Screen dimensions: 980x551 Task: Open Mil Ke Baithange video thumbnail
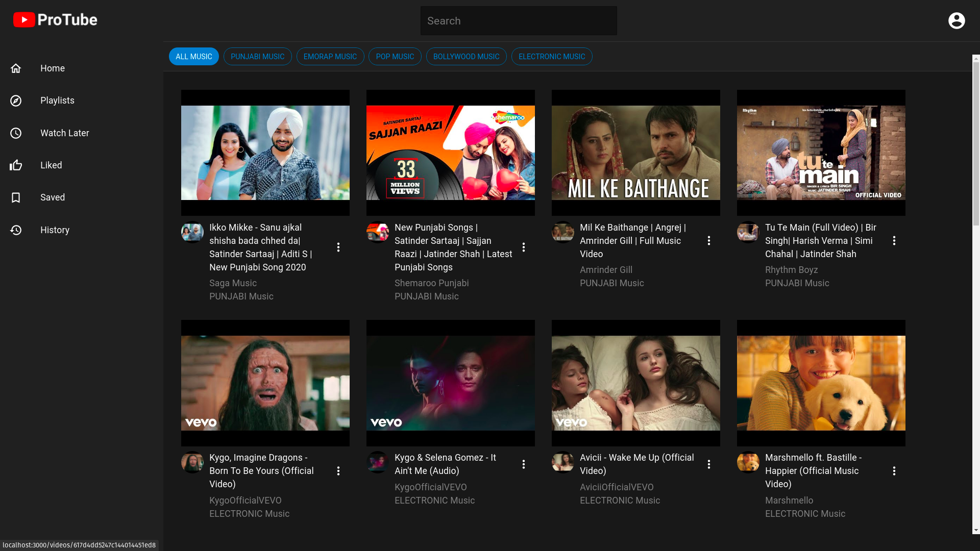point(636,153)
